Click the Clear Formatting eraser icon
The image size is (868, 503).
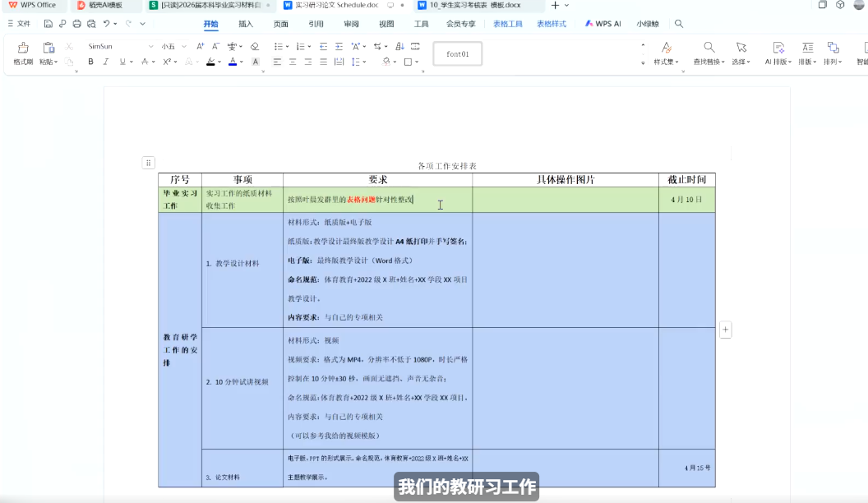pyautogui.click(x=255, y=47)
